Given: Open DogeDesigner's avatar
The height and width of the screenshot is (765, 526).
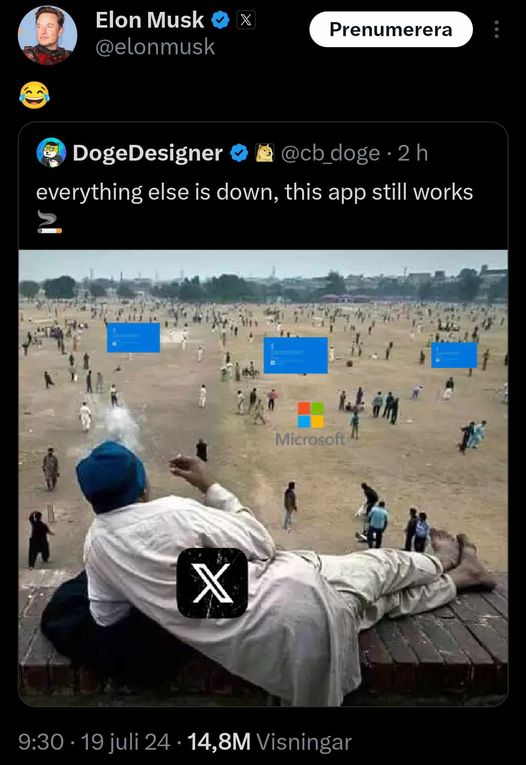Looking at the screenshot, I should coord(51,153).
